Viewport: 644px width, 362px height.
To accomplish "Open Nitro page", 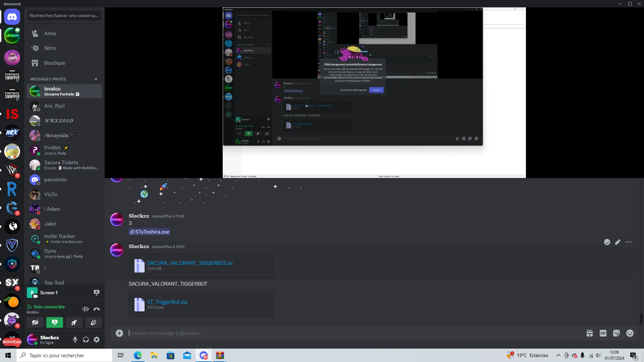I will (x=64, y=48).
